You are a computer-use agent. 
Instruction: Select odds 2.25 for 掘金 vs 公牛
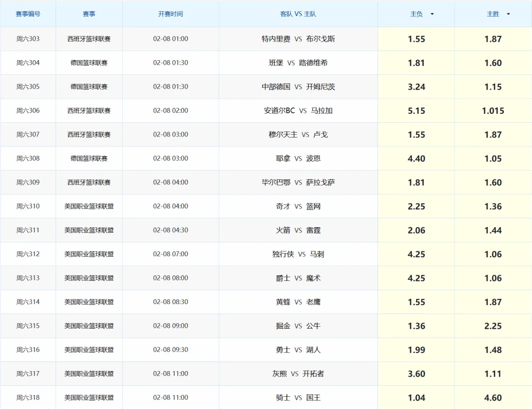pos(493,326)
